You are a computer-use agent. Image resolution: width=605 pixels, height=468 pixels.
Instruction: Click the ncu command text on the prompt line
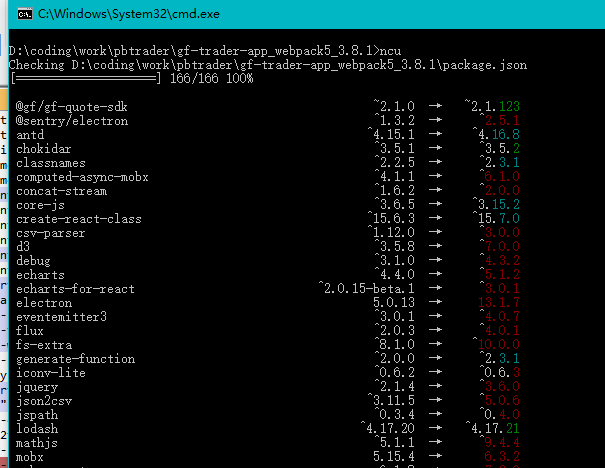pos(390,51)
